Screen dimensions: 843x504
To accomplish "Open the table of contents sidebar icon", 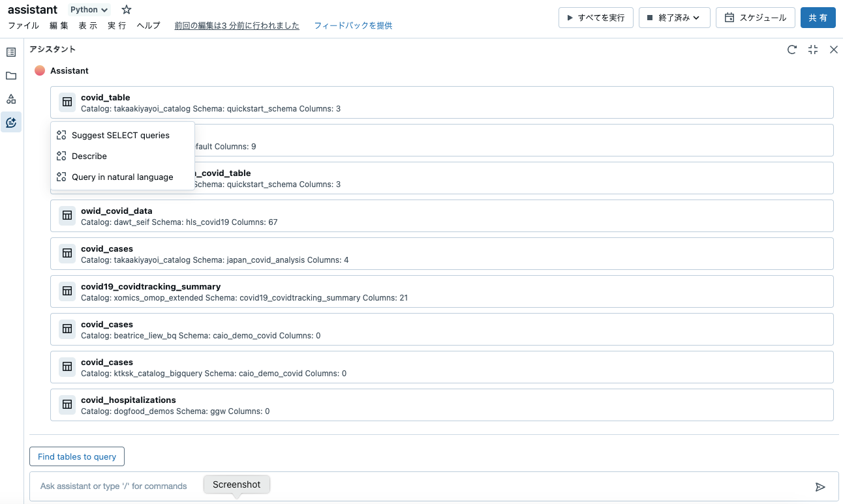I will click(x=10, y=52).
